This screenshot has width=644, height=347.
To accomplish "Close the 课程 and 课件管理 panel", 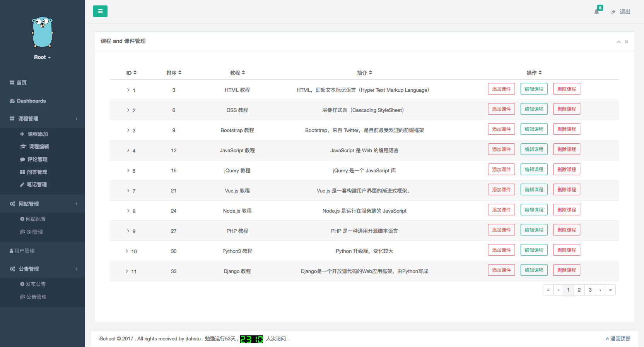I will tap(627, 42).
